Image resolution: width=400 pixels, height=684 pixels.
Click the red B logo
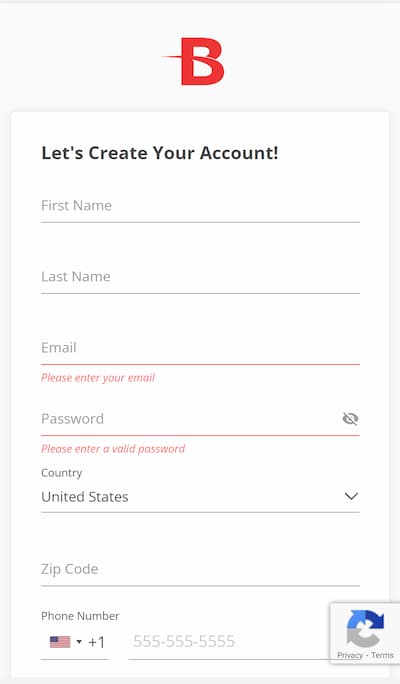tap(194, 62)
